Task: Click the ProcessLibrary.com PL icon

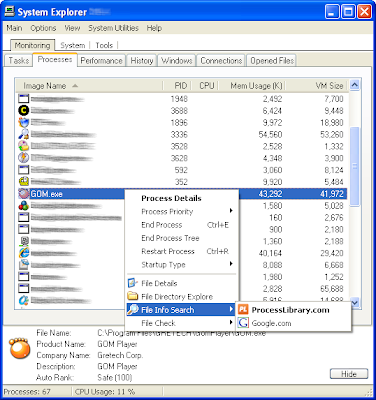Action: (x=243, y=310)
